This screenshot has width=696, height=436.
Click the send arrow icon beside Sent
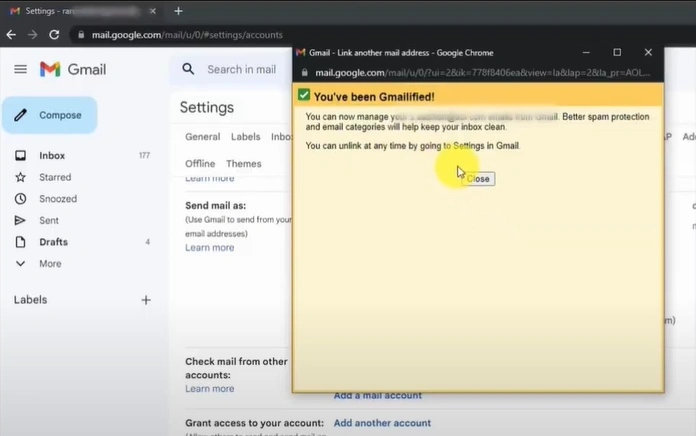20,220
